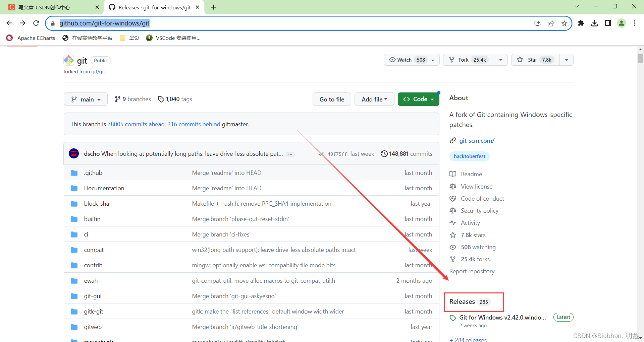
Task: Open the 毕设 bookmark folder
Action: [129, 38]
